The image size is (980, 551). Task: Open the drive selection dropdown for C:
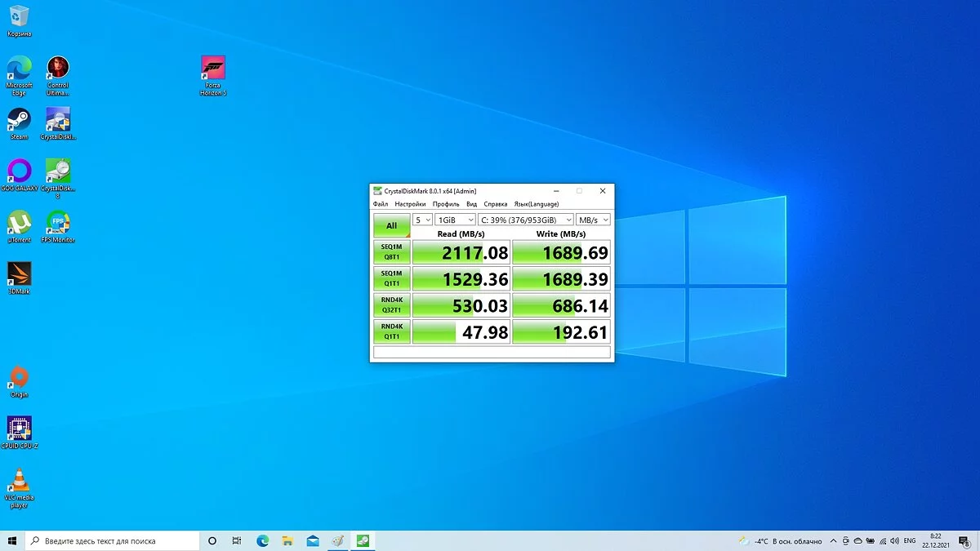[525, 220]
